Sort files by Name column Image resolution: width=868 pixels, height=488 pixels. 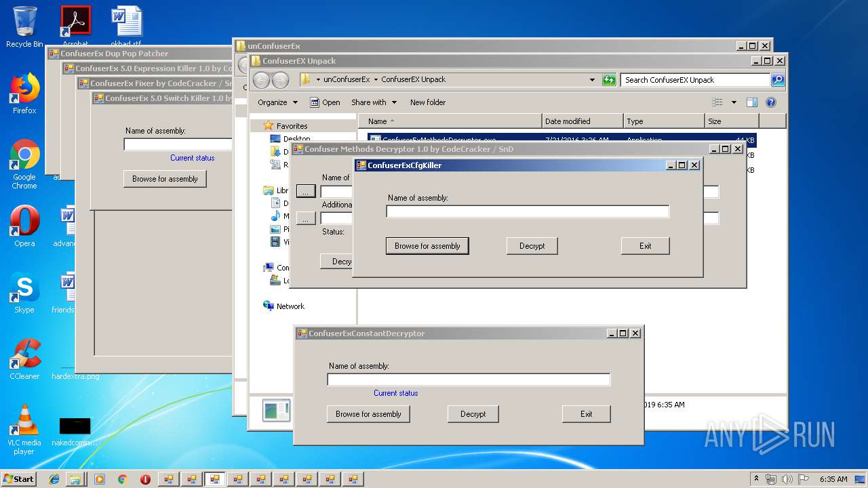pyautogui.click(x=452, y=121)
